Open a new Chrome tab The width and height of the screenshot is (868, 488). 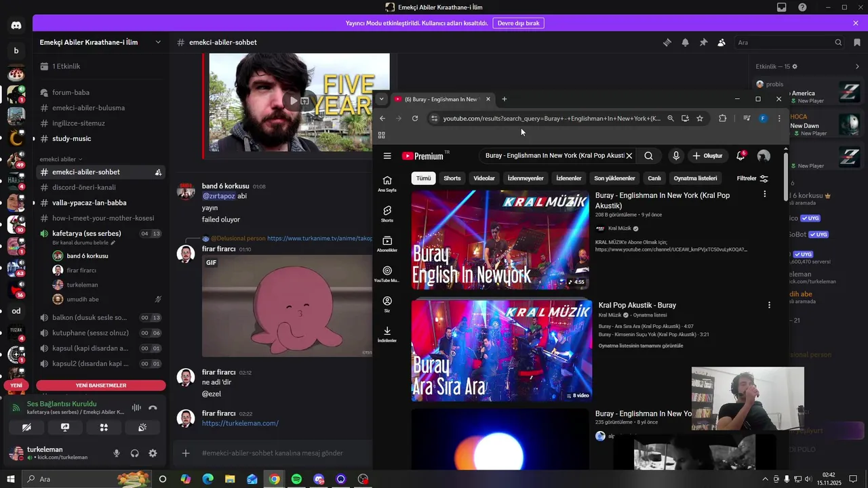pos(504,99)
